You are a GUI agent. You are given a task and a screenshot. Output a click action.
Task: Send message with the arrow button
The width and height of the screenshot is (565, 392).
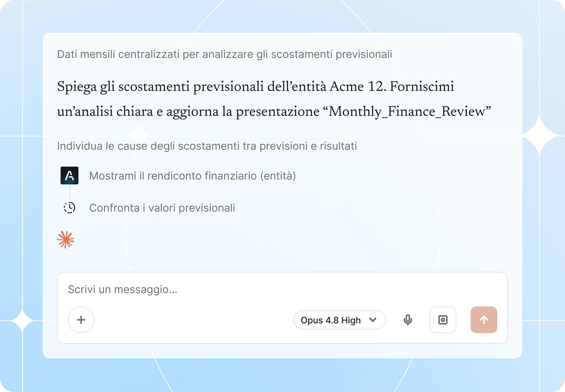click(x=484, y=320)
